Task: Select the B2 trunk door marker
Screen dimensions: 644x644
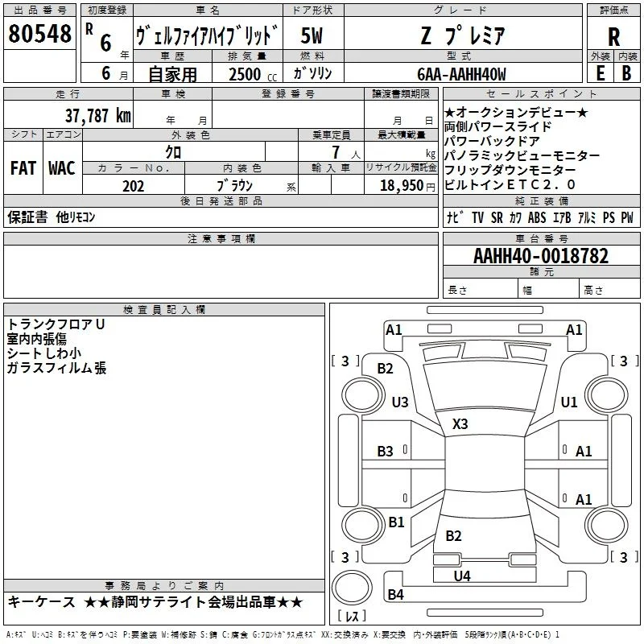Action: [x=453, y=536]
